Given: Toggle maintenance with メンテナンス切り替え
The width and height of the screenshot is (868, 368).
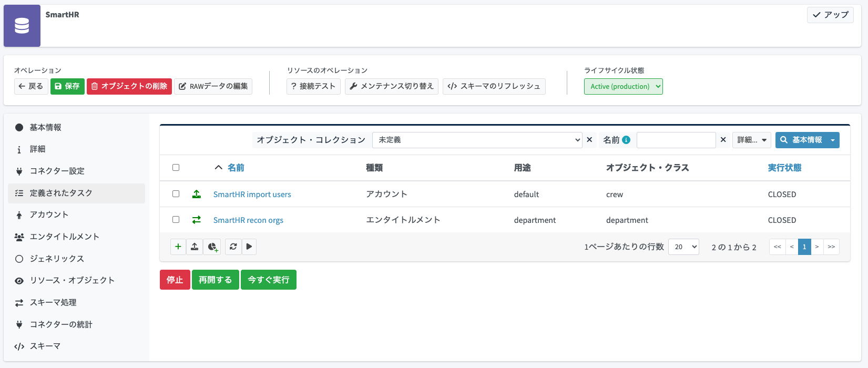Looking at the screenshot, I should (392, 86).
